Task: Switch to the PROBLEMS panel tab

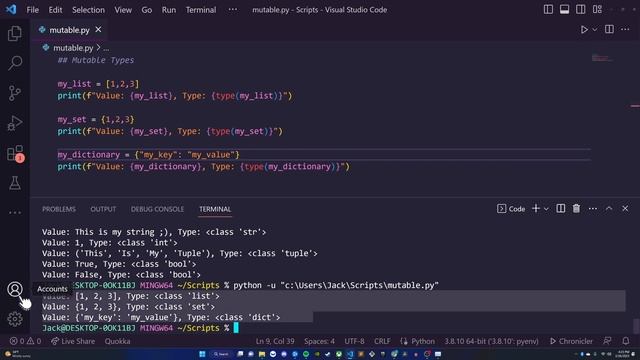Action: pyautogui.click(x=59, y=209)
